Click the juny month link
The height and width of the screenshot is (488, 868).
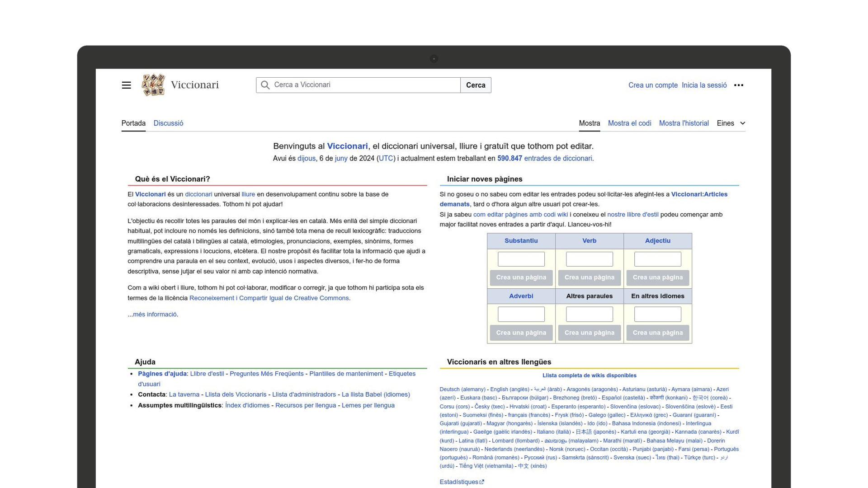click(341, 159)
